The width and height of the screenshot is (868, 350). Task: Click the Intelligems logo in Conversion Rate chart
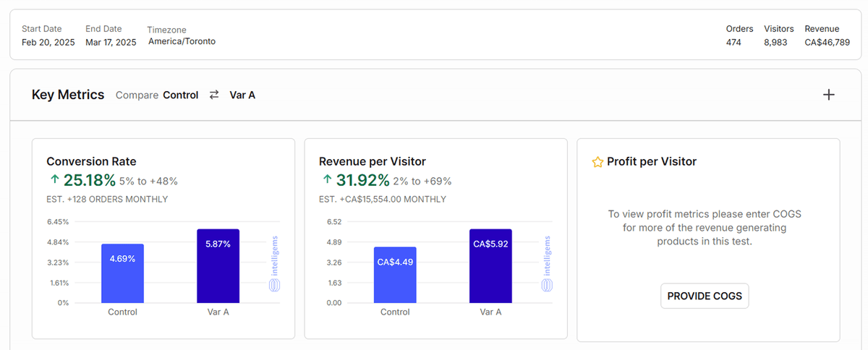point(273,263)
